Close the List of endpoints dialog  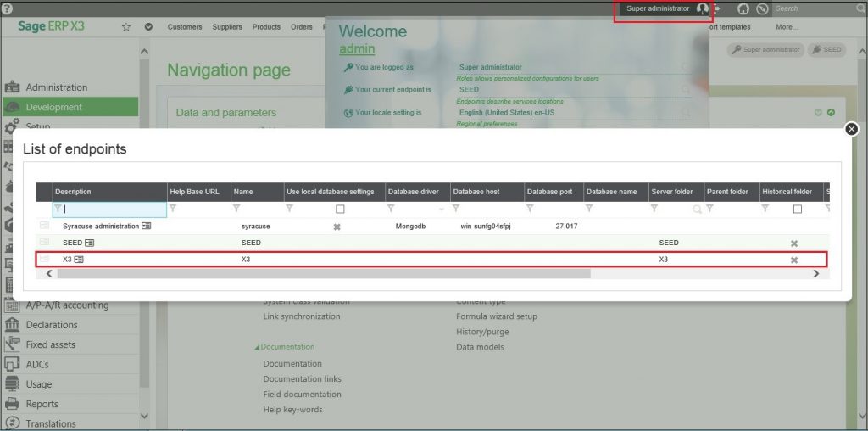(851, 129)
